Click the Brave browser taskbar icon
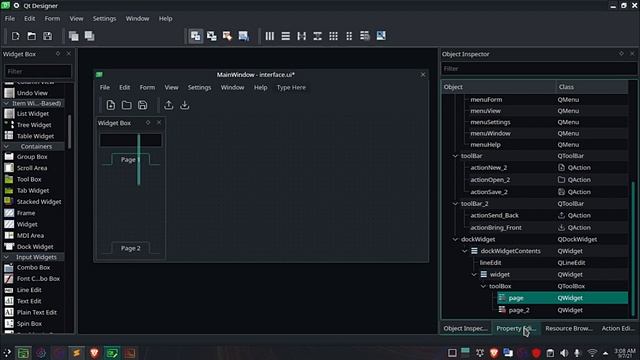 coord(94,353)
